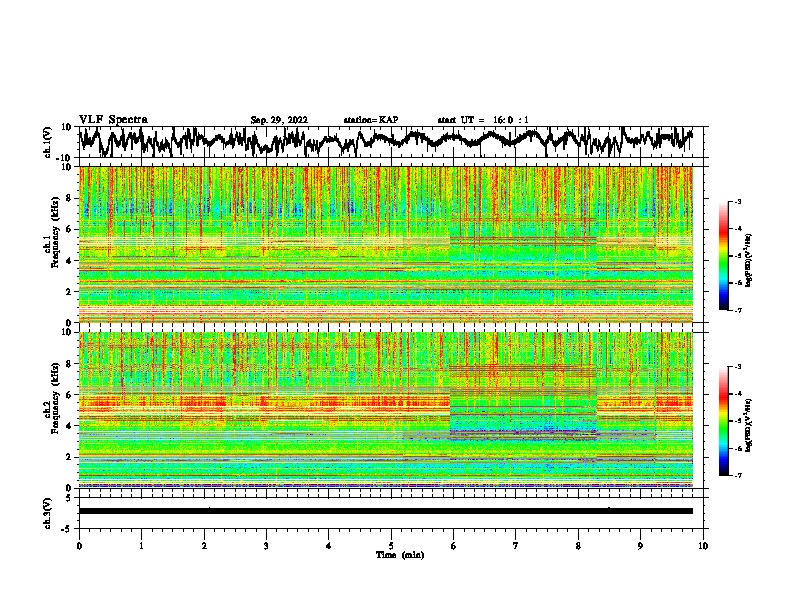The height and width of the screenshot is (612, 792).
Task: Click the "start UT = 16:0 :1" text
Action: tap(483, 120)
